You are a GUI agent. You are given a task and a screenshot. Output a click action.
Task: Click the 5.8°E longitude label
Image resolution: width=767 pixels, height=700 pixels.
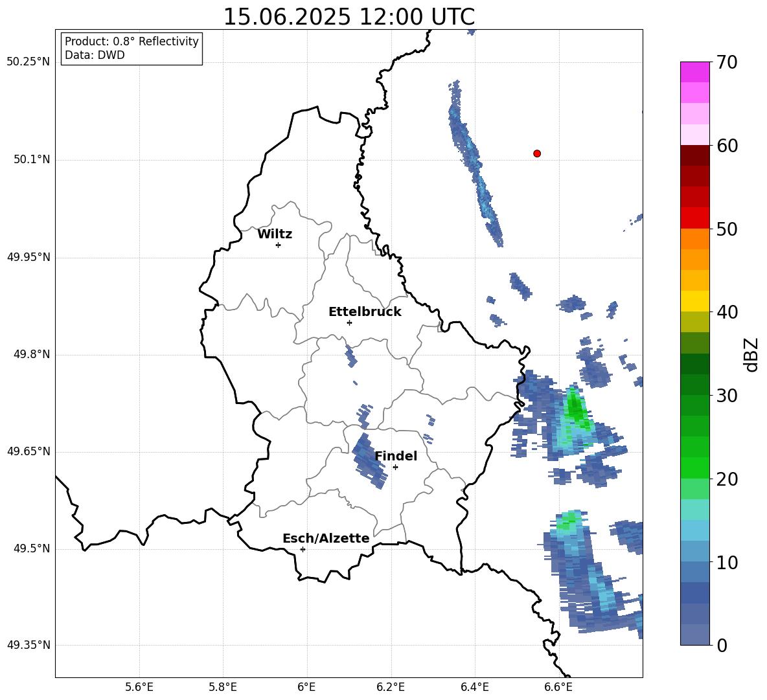pos(223,687)
